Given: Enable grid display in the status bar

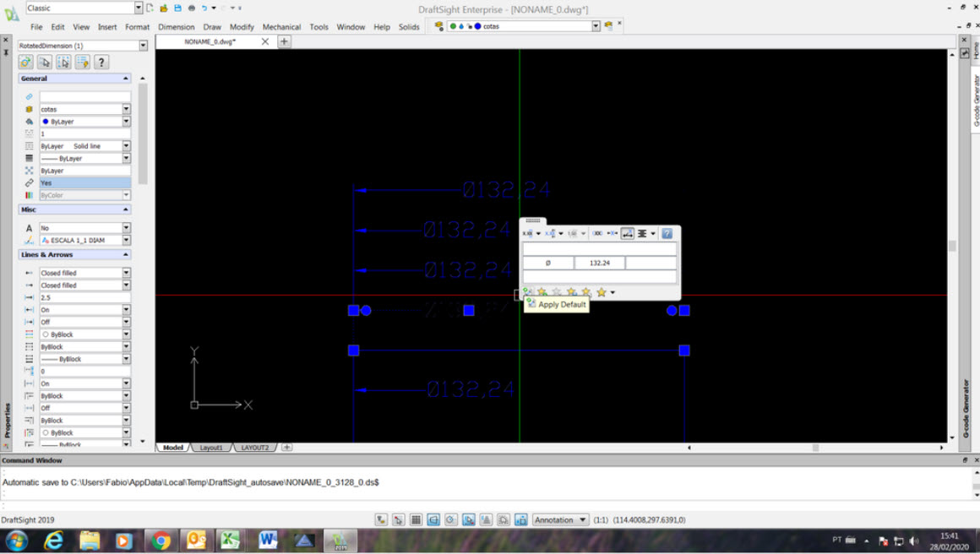Looking at the screenshot, I should pos(416,519).
